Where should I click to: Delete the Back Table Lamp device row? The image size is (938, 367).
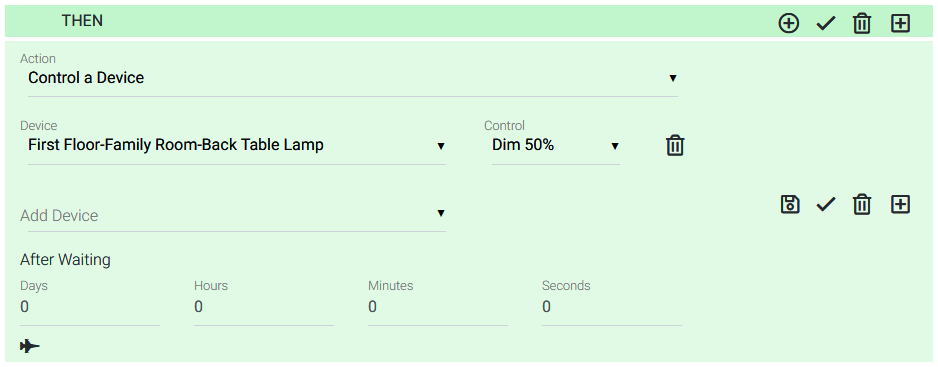click(675, 145)
